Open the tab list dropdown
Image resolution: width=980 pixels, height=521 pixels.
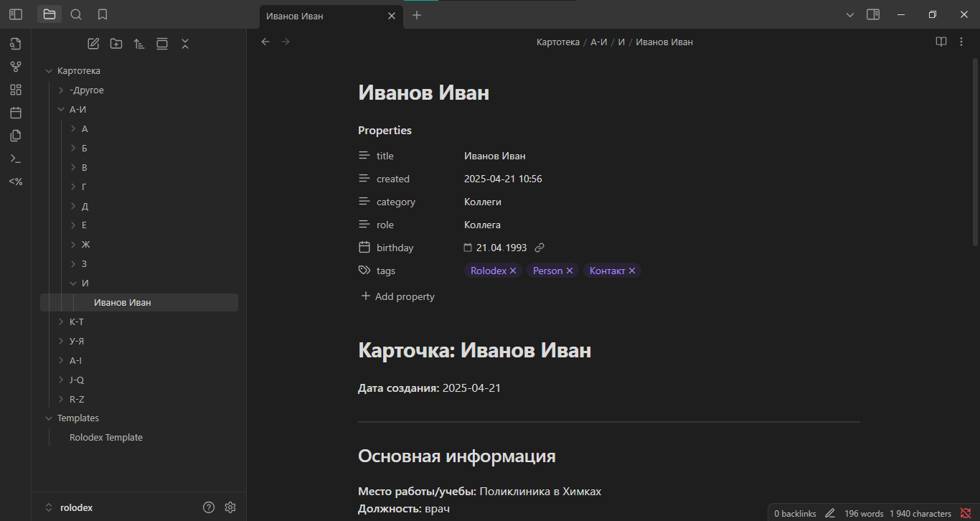[850, 14]
